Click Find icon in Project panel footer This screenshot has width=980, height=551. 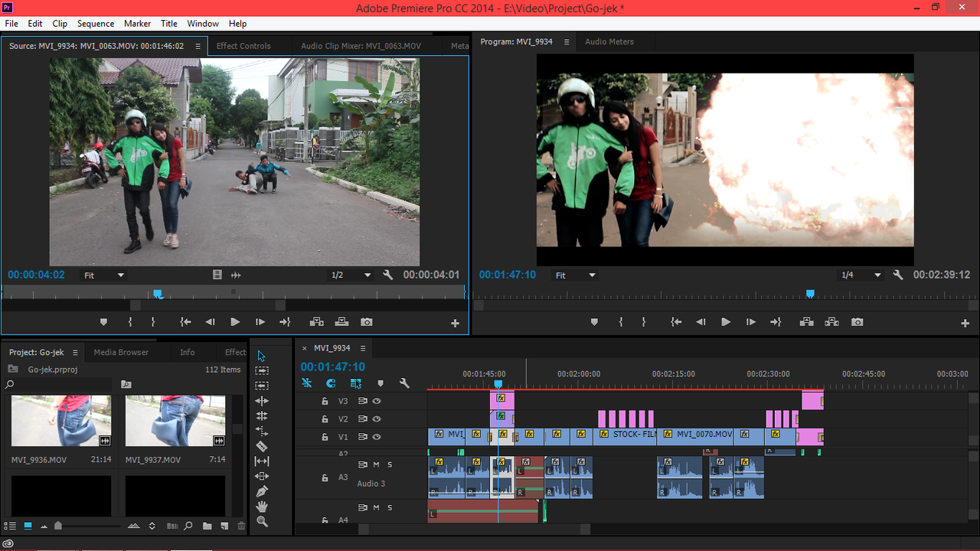pos(188,526)
